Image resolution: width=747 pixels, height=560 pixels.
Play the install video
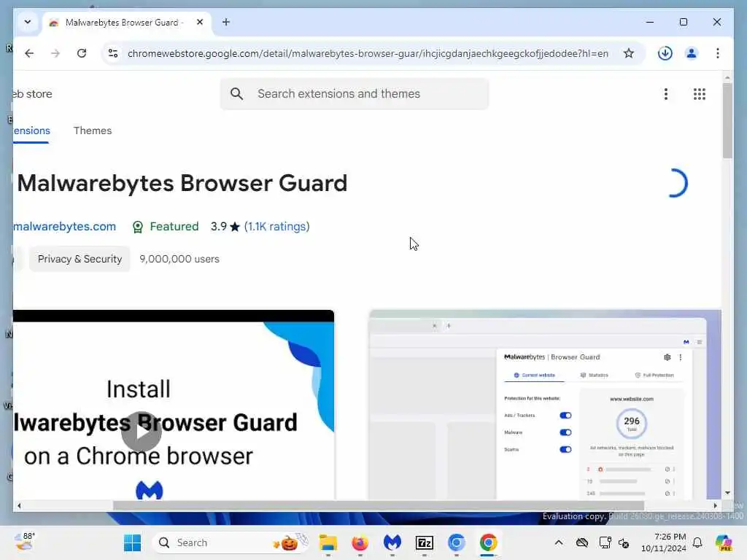pyautogui.click(x=142, y=432)
